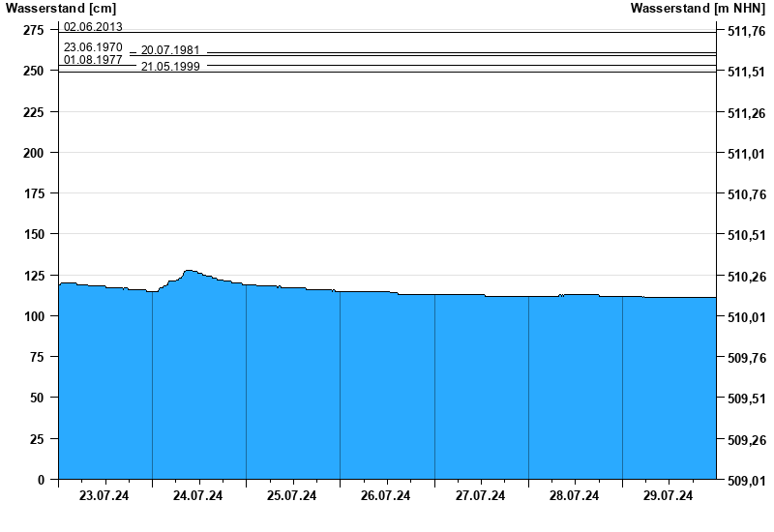Select the 21.05.1999 flood marker label

pyautogui.click(x=170, y=67)
